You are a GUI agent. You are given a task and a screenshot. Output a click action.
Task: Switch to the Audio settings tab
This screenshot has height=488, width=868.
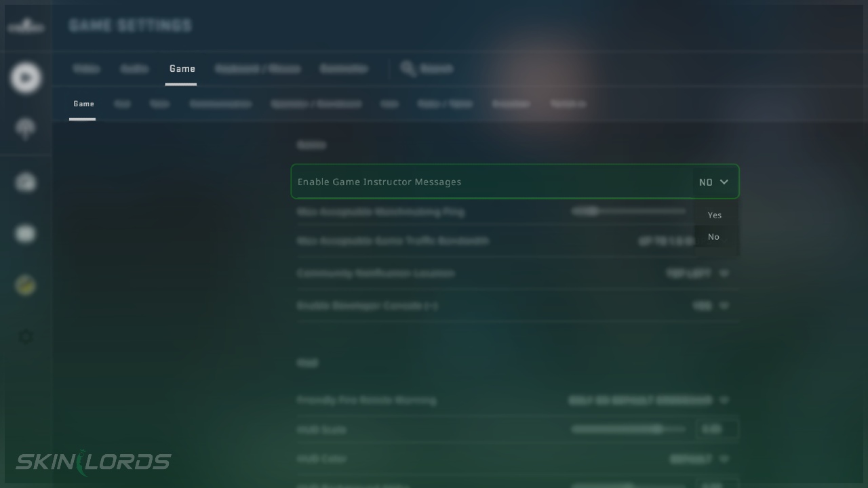click(134, 68)
